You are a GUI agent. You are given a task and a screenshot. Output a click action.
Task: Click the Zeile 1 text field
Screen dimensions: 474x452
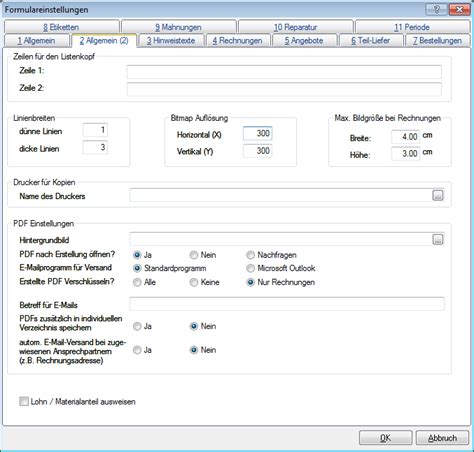(284, 72)
